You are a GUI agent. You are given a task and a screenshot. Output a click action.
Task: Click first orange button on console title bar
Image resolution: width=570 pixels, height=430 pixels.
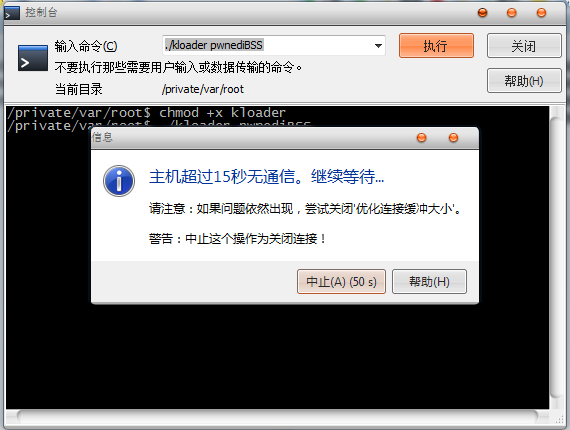[482, 13]
